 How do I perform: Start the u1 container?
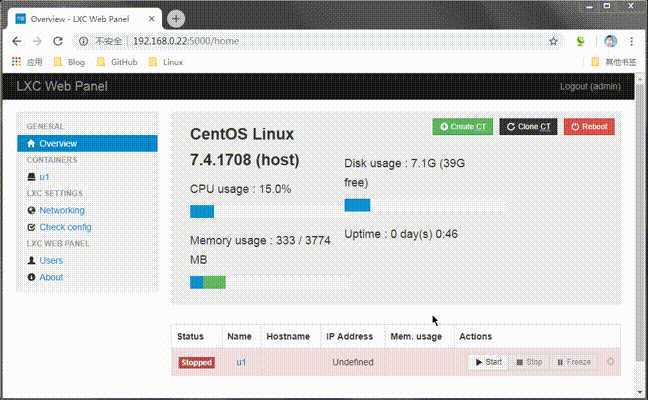tap(488, 362)
